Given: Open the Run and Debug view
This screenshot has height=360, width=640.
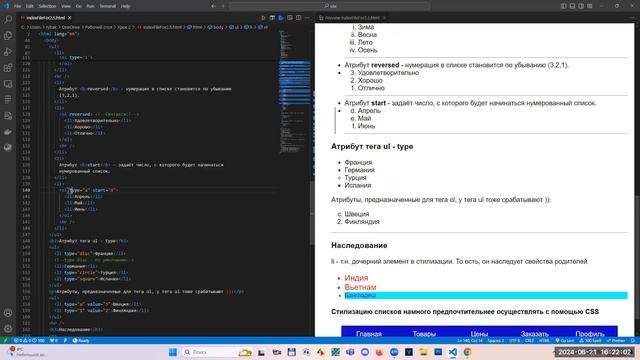Looking at the screenshot, I should coord(8,52).
